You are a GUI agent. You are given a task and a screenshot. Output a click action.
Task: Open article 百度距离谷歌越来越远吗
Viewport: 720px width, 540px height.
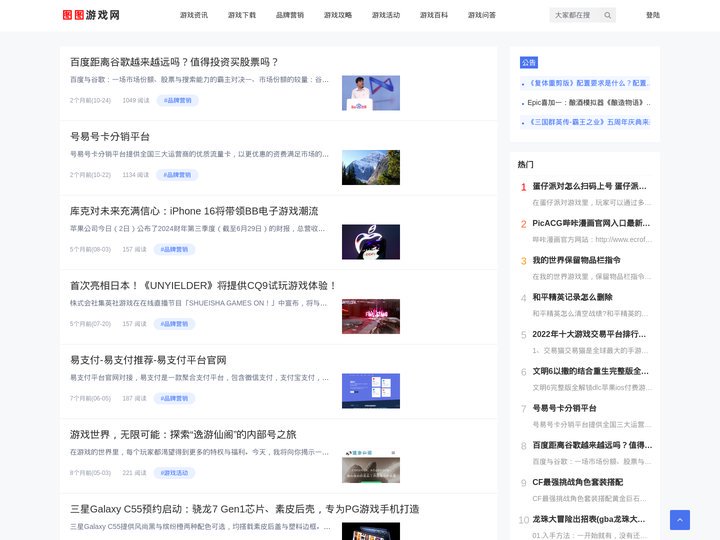pos(174,62)
